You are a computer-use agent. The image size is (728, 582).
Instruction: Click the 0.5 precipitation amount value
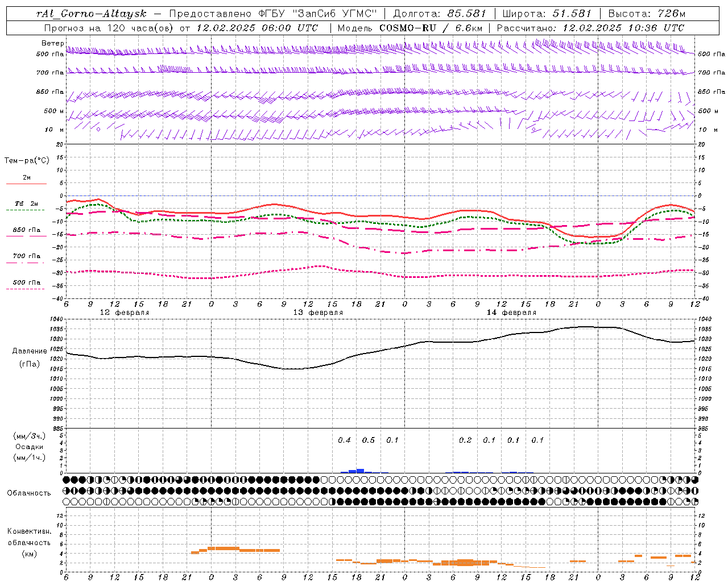click(x=369, y=440)
